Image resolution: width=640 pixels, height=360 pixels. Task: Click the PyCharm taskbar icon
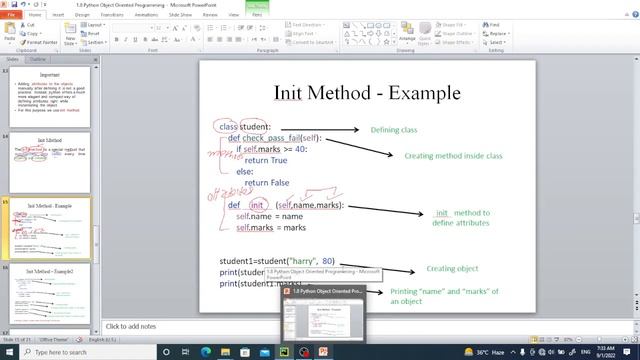point(284,352)
